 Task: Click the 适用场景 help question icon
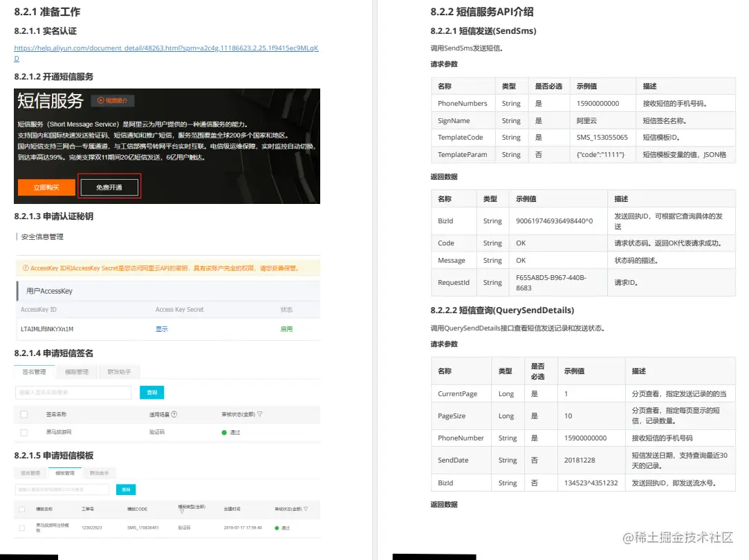coord(175,413)
